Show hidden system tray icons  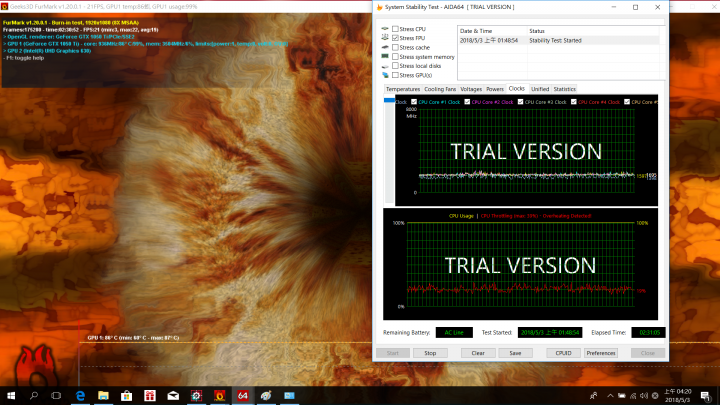point(610,395)
